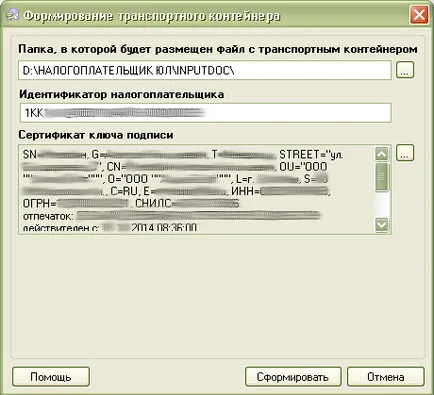Viewport: 434px width, 395px height.
Task: Click the Сформировать button
Action: [293, 377]
